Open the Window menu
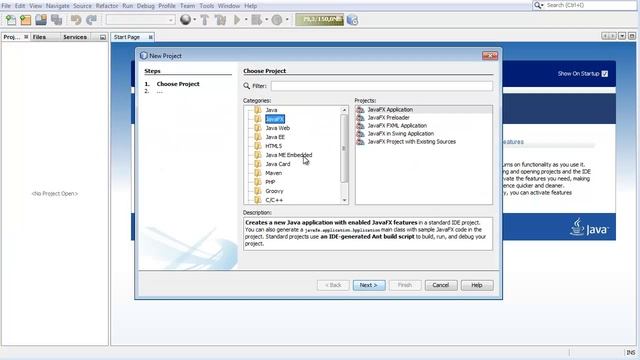Viewport: 640px width, 360px height. tap(229, 6)
